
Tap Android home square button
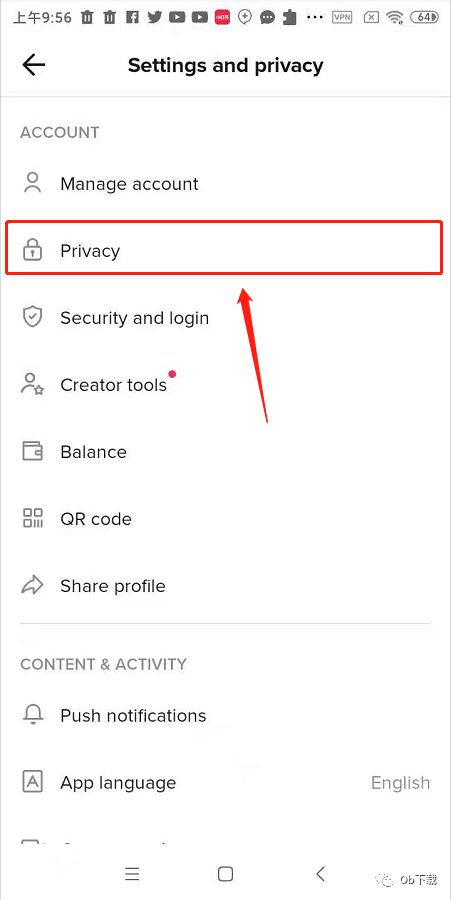click(x=226, y=874)
